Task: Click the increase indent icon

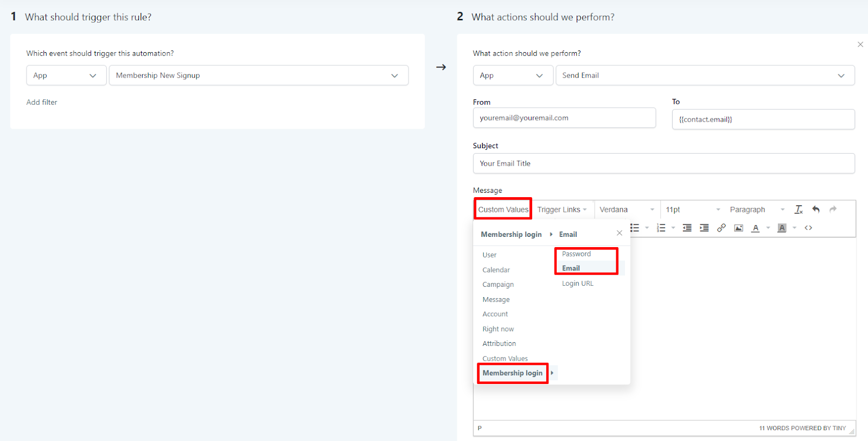Action: click(704, 228)
